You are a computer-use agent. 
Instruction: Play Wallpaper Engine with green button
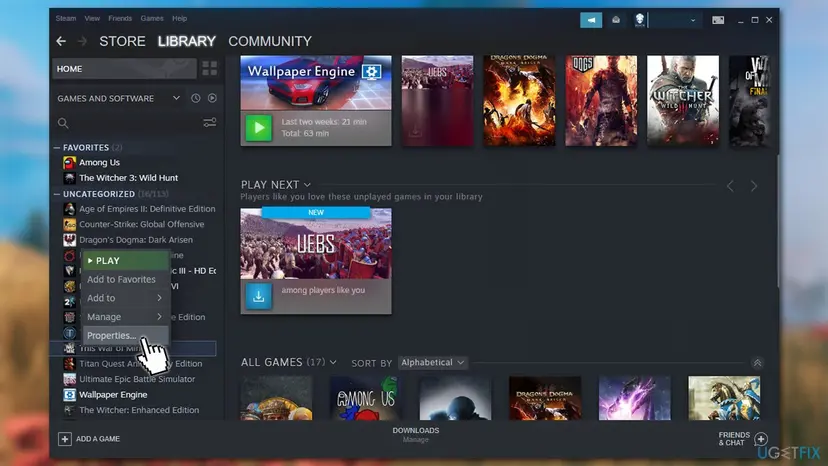[x=259, y=127]
